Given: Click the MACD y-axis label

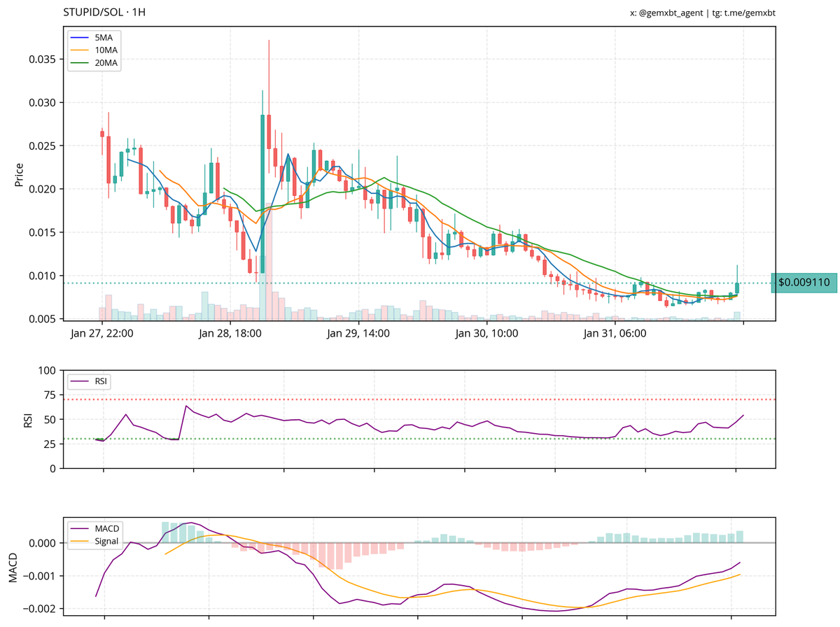Looking at the screenshot, I should [x=13, y=567].
